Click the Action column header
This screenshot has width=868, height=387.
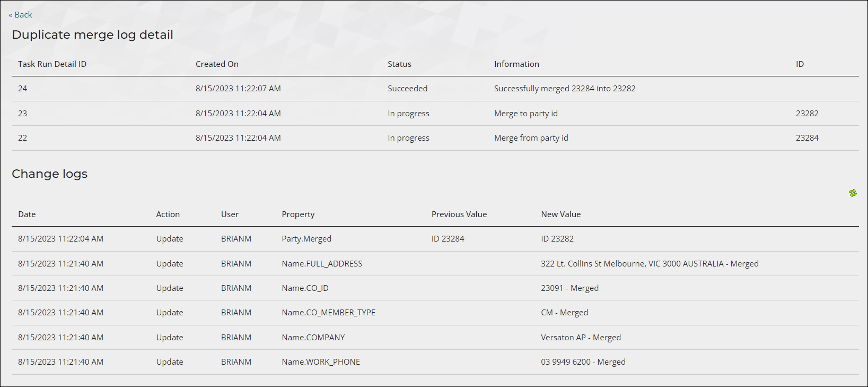point(168,214)
